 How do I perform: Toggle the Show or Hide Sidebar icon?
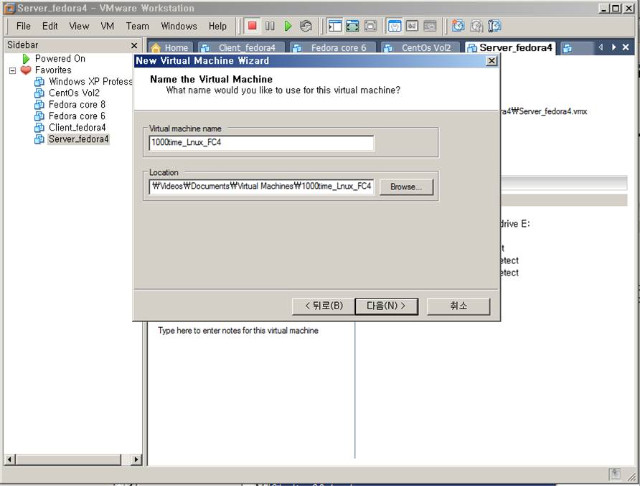tap(335, 26)
